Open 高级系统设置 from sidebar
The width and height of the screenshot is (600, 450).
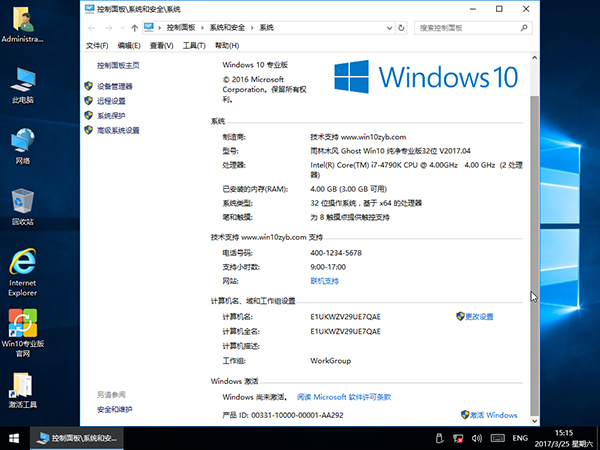117,131
